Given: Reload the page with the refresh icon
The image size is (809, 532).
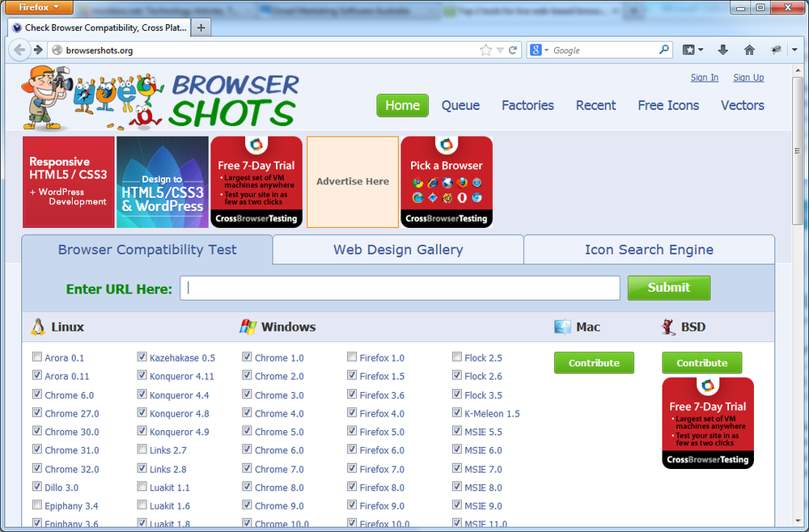Looking at the screenshot, I should coord(513,50).
